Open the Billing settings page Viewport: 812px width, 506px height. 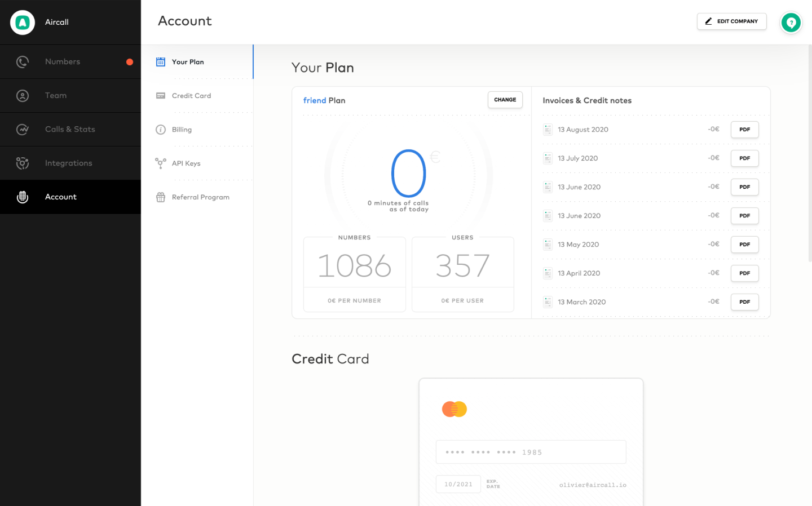pos(181,129)
